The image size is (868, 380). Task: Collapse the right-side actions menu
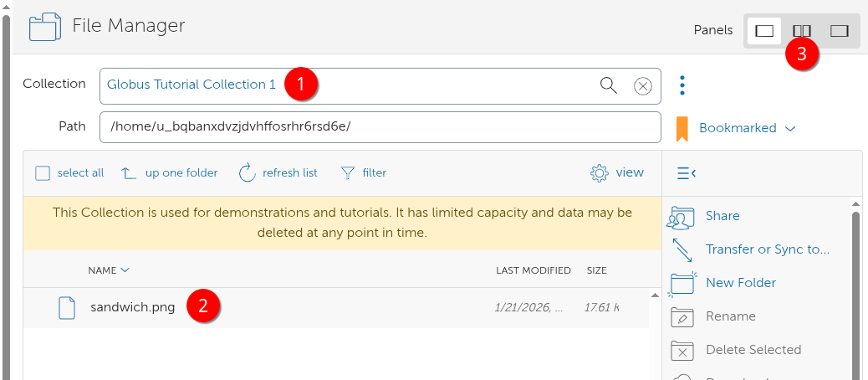[x=686, y=173]
